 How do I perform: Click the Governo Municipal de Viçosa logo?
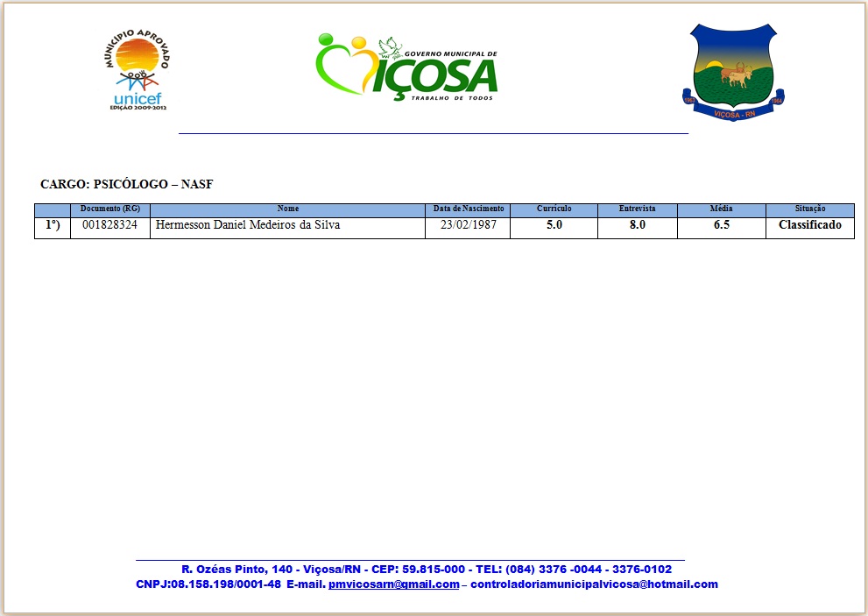pos(406,67)
